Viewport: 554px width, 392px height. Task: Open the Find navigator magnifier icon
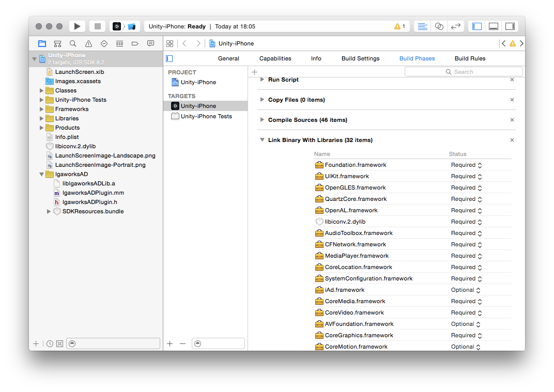coord(73,43)
